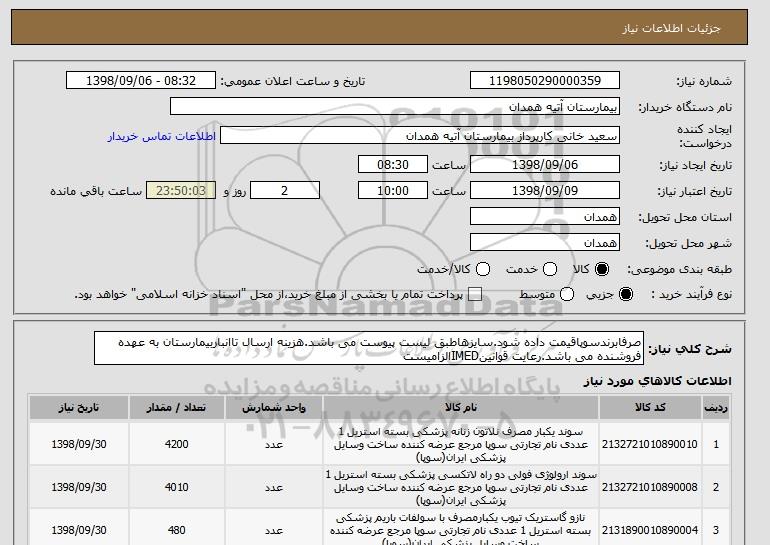770x545 pixels.
Task: Click item code 2132721010890010
Action: pyautogui.click(x=650, y=444)
